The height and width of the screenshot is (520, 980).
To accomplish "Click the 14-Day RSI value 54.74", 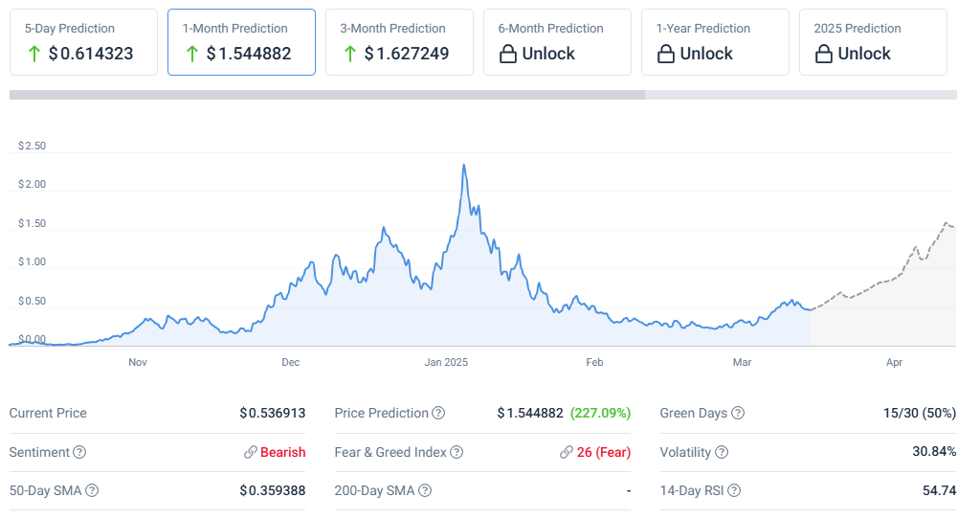I will [940, 490].
